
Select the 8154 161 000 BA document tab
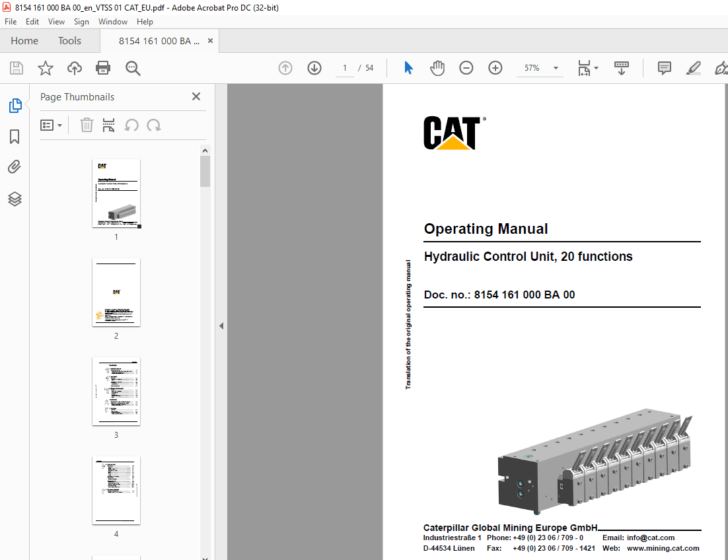[x=159, y=41]
